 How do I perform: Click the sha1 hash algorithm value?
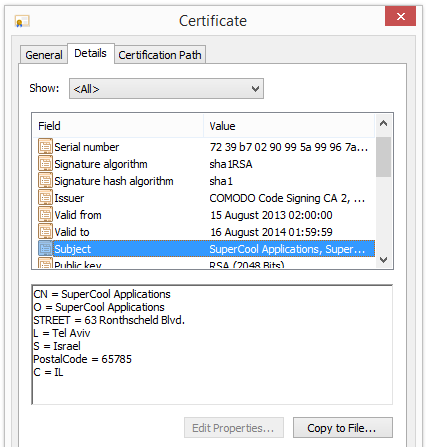[x=221, y=181]
